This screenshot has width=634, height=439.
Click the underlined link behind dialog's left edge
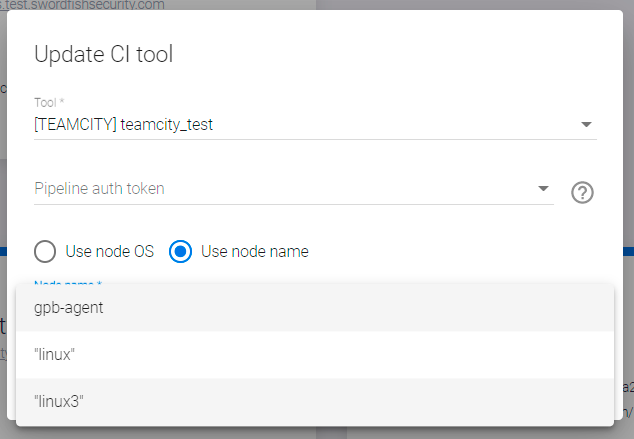tap(4, 353)
